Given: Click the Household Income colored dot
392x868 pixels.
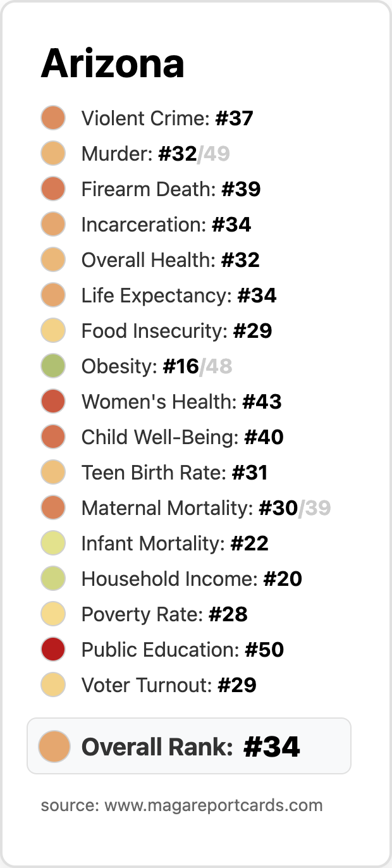Looking at the screenshot, I should [54, 579].
